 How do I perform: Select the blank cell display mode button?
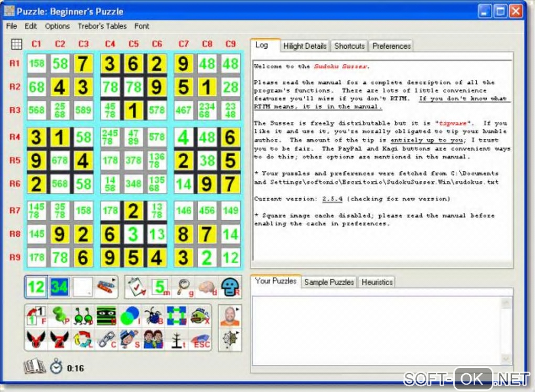tap(82, 287)
